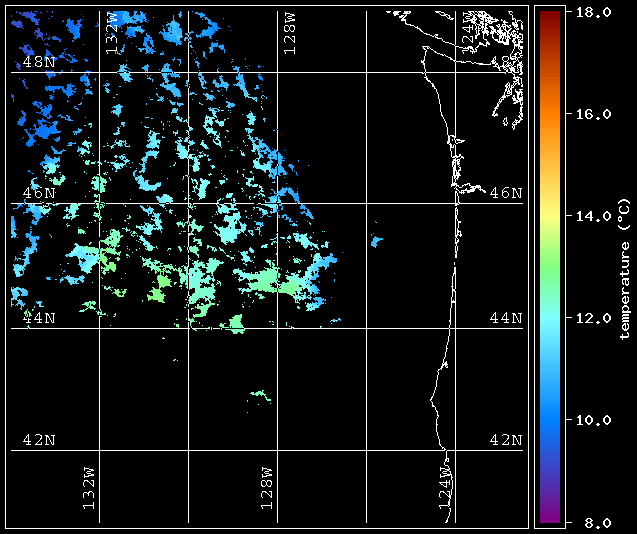Click the right 46N latitude label
637x534 pixels.
pyautogui.click(x=506, y=193)
